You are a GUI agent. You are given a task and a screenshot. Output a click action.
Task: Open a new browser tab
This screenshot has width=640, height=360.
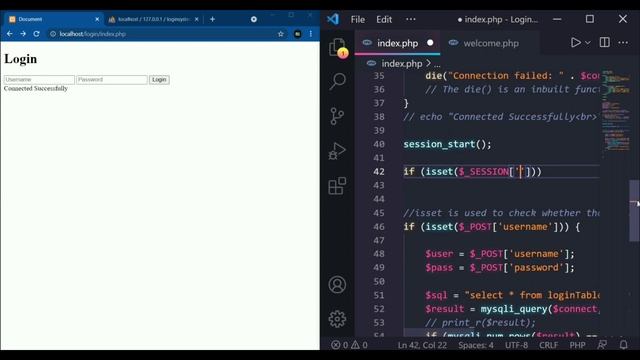click(x=212, y=19)
